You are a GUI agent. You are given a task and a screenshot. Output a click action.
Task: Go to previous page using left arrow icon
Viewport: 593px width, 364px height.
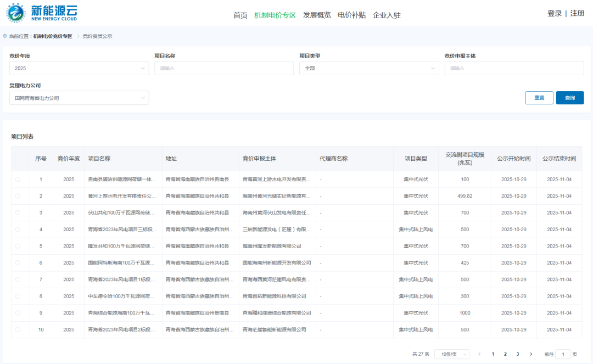click(480, 354)
